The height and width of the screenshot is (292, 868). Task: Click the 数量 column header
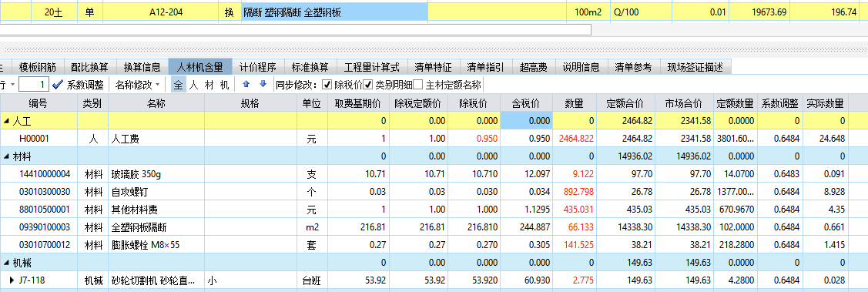[x=575, y=103]
